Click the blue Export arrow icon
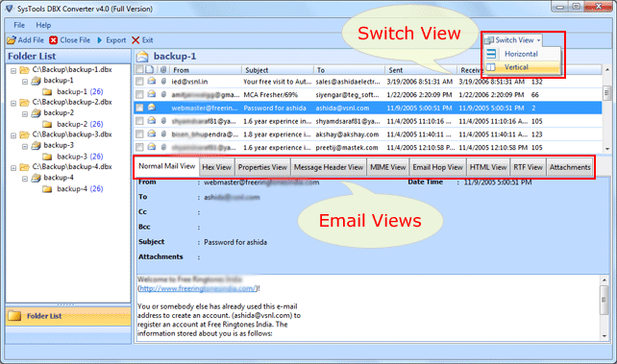The height and width of the screenshot is (364, 617). click(x=100, y=40)
